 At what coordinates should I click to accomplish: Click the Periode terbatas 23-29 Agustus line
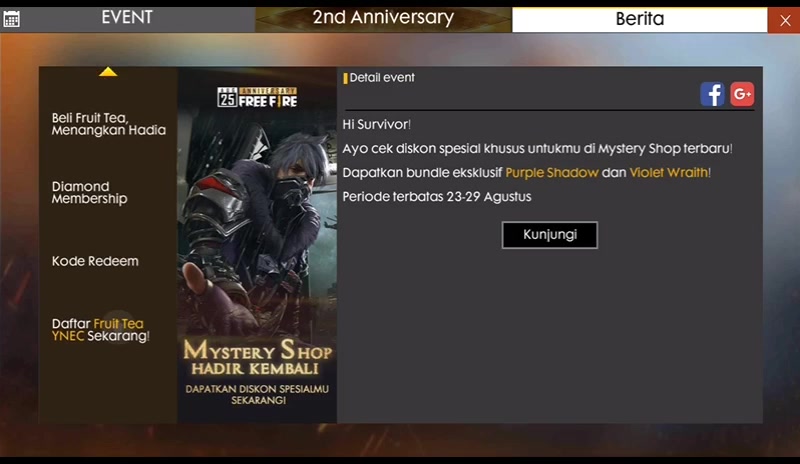(437, 197)
